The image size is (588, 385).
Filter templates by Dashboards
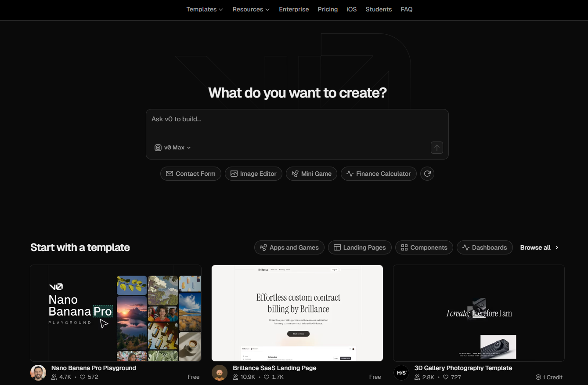click(x=485, y=247)
